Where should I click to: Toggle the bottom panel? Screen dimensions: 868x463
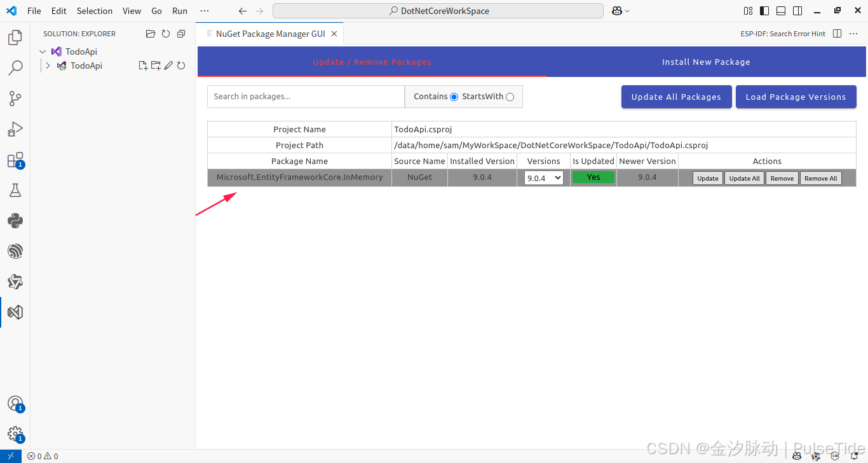pos(781,11)
